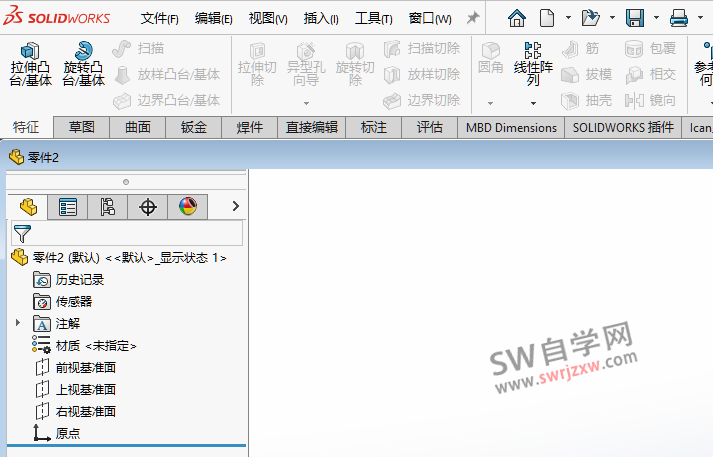This screenshot has height=457, width=713.
Task: Open the 工具(T) menu
Action: 373,19
